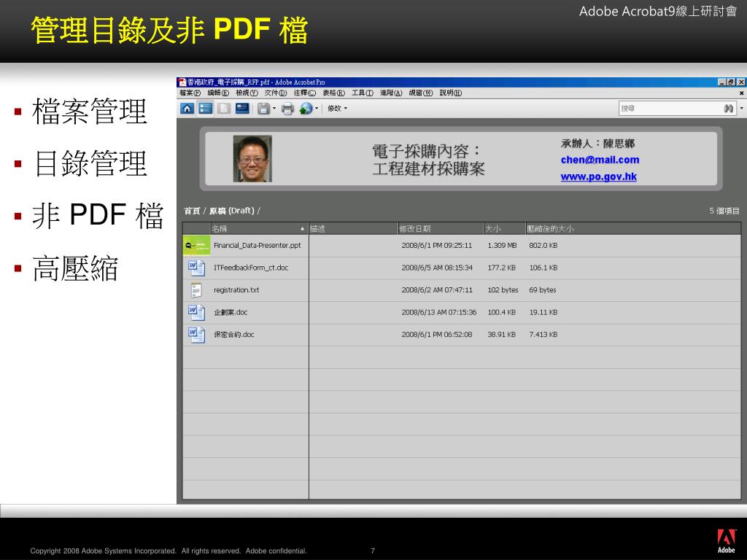Click the date 2008/6/1 PM 06:52:08
The width and height of the screenshot is (747, 560).
point(437,334)
